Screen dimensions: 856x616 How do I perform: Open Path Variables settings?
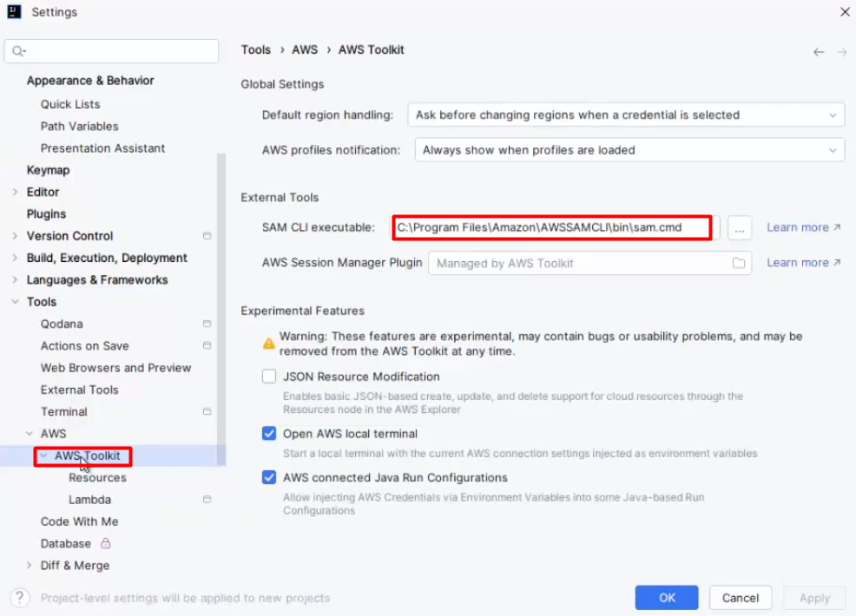click(80, 126)
